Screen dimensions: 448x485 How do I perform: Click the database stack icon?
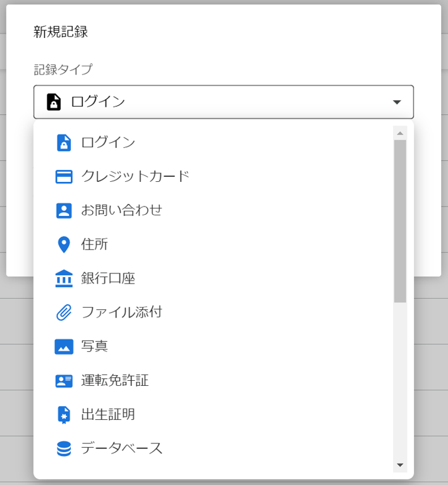[64, 449]
